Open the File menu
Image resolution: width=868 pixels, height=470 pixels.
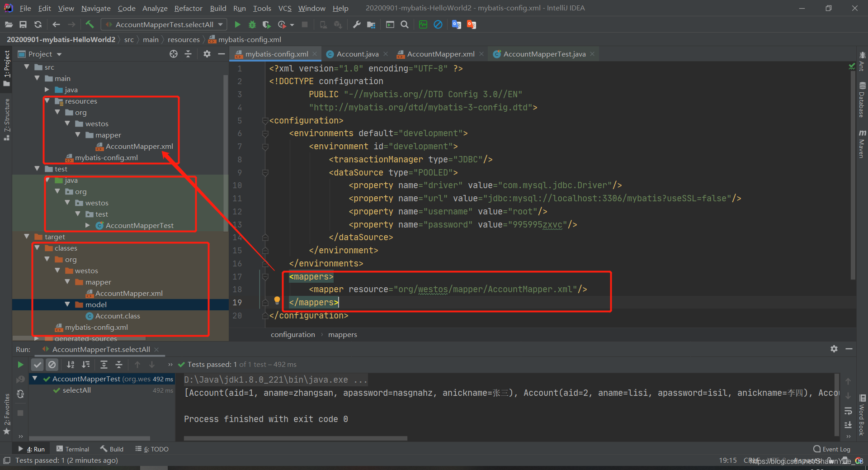(25, 8)
